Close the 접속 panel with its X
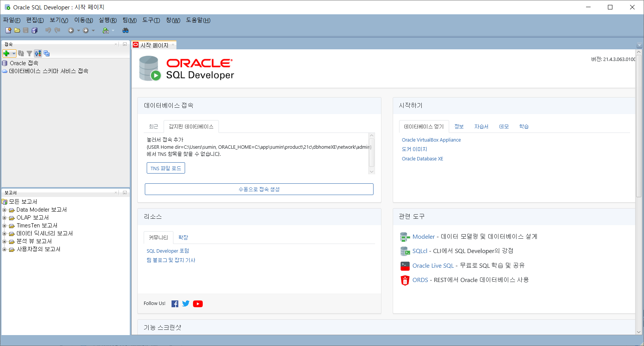The height and width of the screenshot is (346, 644). 116,44
